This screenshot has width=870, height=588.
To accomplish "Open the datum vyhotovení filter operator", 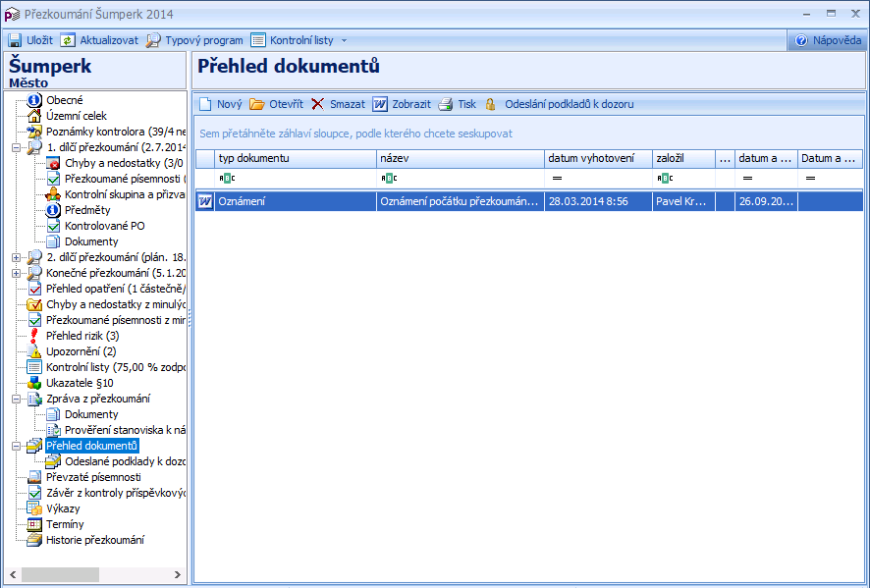I will tap(557, 178).
